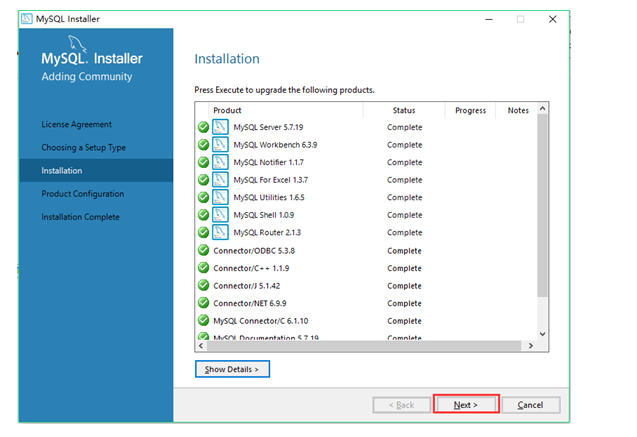The height and width of the screenshot is (437, 637).
Task: Select the MySQL Workbench 6.3.9 row text
Action: click(275, 145)
